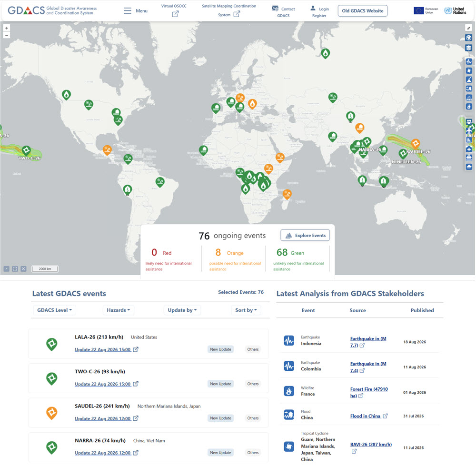Go to the Old GDACS Website
Viewport: 476px width, 476px height.
point(362,10)
